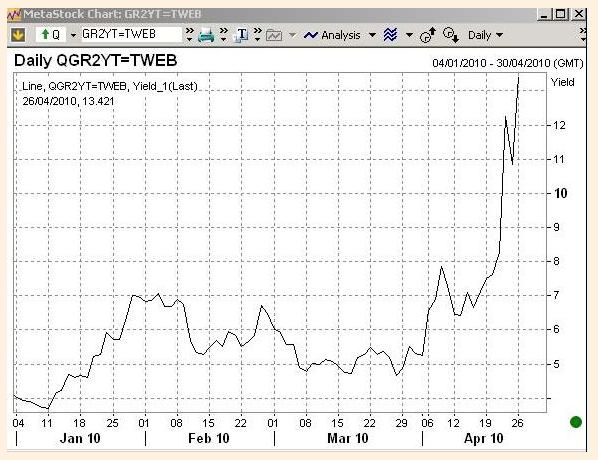Open the dropdown beside the chart template icon
598x460 pixels.
coord(293,35)
